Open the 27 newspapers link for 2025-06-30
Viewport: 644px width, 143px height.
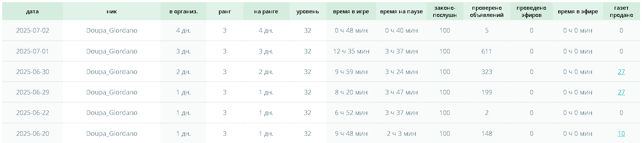[x=621, y=72]
